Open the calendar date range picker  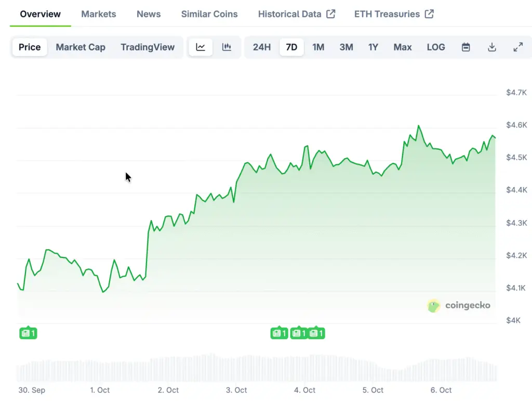point(466,47)
